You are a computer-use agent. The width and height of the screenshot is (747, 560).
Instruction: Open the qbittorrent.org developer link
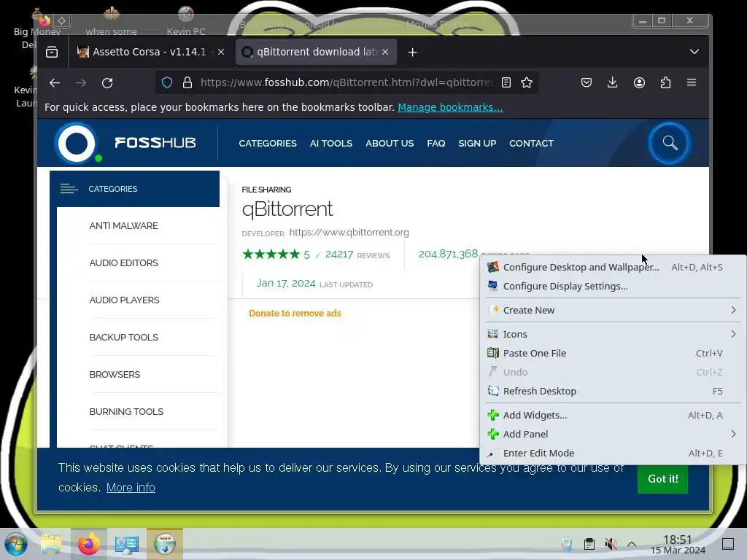point(349,233)
